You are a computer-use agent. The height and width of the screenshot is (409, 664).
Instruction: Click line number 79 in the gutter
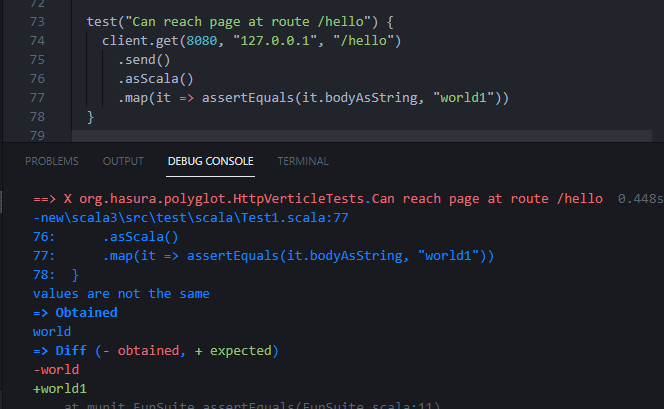coord(37,135)
